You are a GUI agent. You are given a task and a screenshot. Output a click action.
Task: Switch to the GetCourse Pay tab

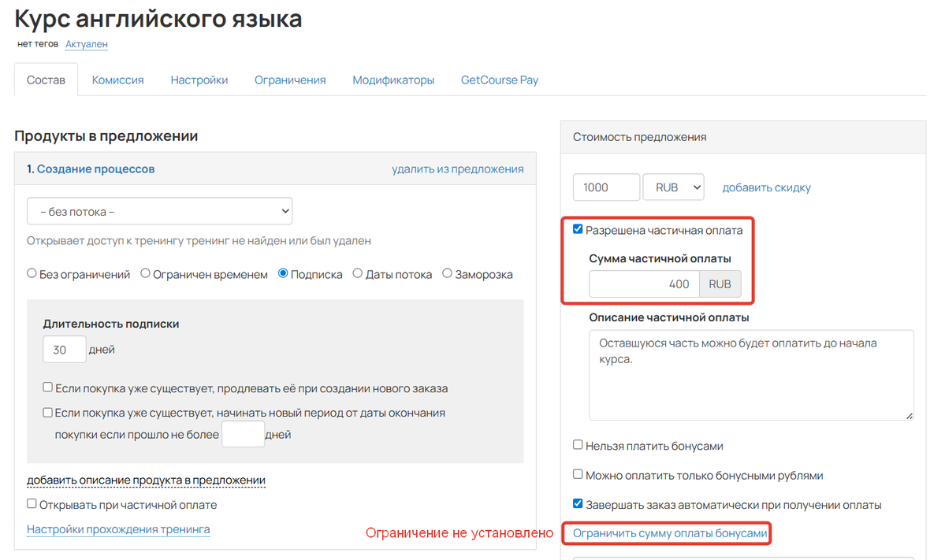point(499,80)
